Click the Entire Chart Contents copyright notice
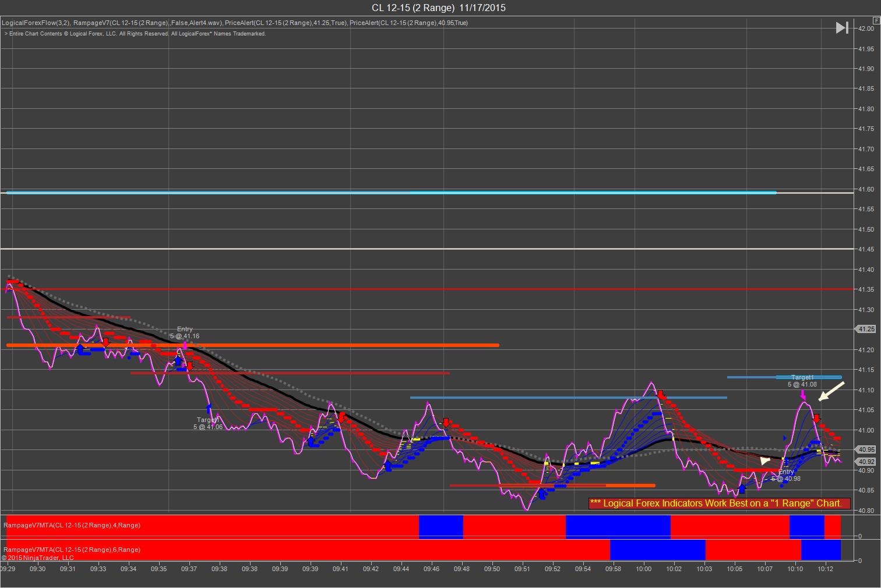881x588 pixels. [135, 34]
